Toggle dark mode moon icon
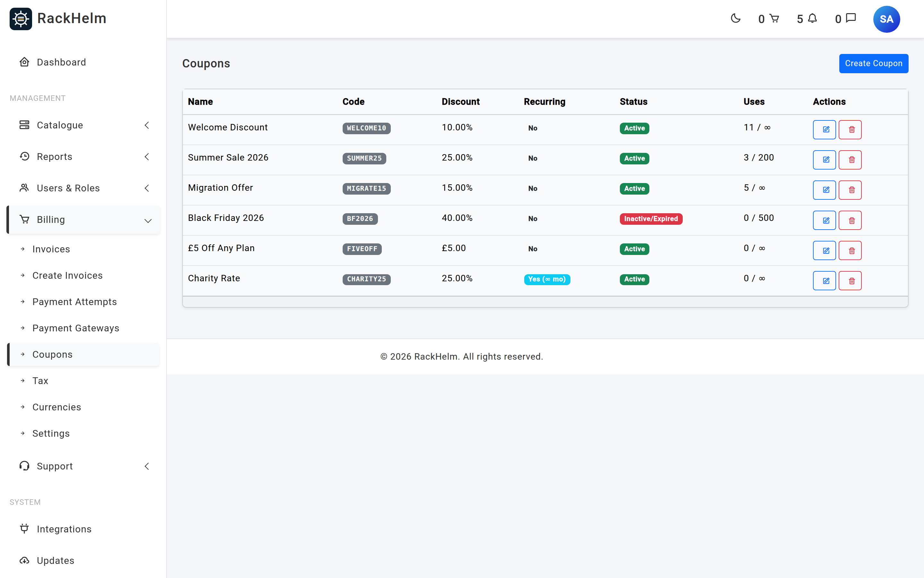Viewport: 924px width, 578px height. tap(735, 18)
